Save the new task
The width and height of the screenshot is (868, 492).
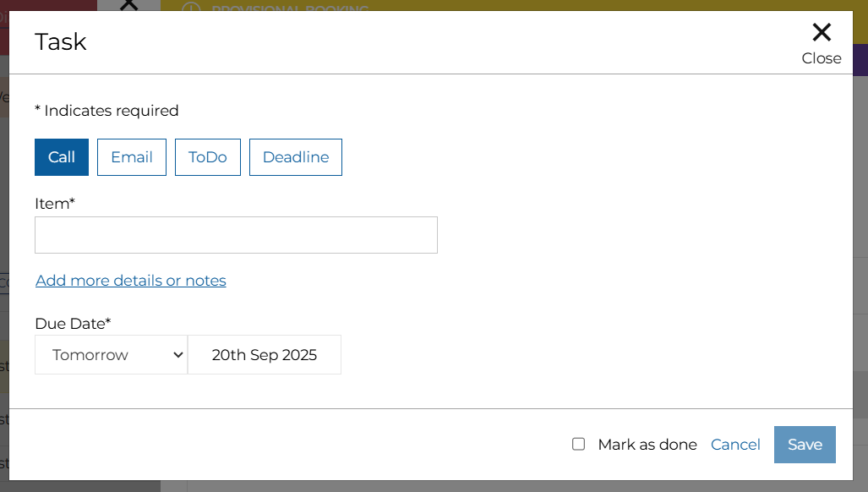click(805, 445)
